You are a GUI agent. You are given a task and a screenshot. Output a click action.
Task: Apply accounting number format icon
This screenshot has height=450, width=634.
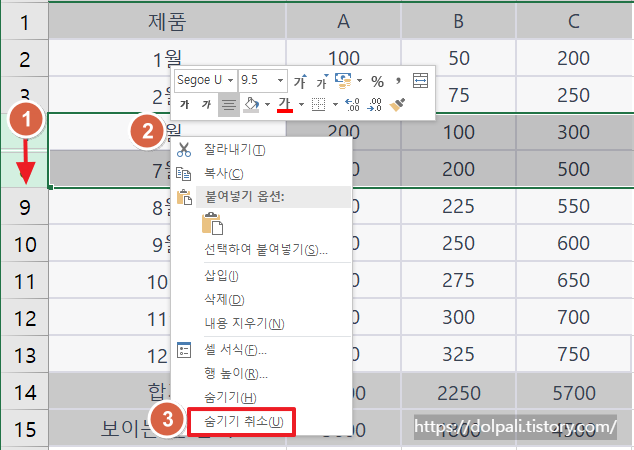343,80
